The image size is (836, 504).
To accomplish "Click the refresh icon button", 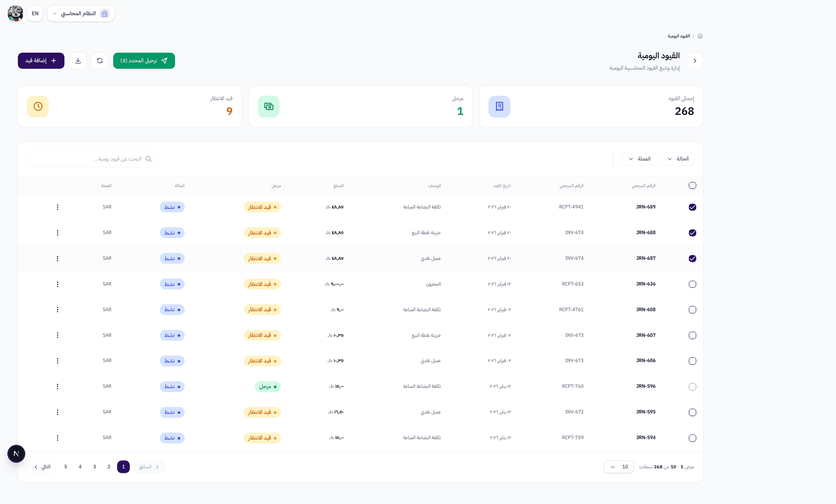I will (100, 60).
